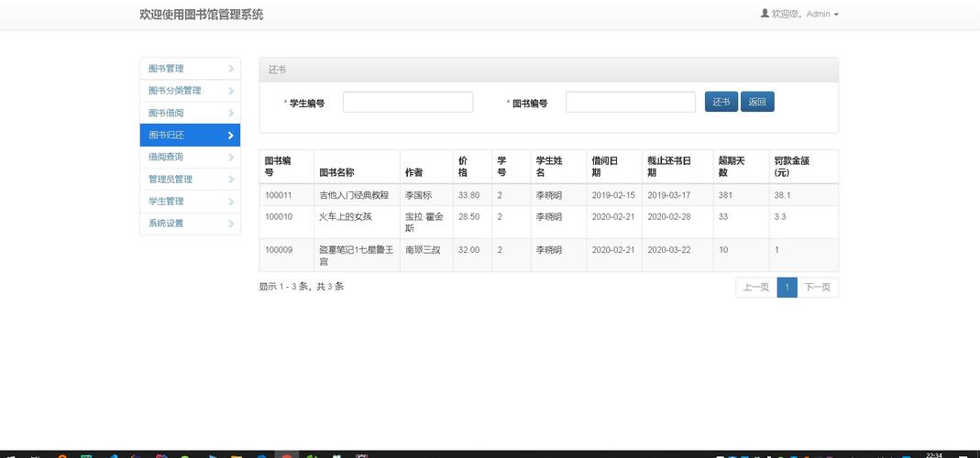Go to 图书借阅 in the sidebar
Image resolution: width=980 pixels, height=458 pixels.
(190, 113)
